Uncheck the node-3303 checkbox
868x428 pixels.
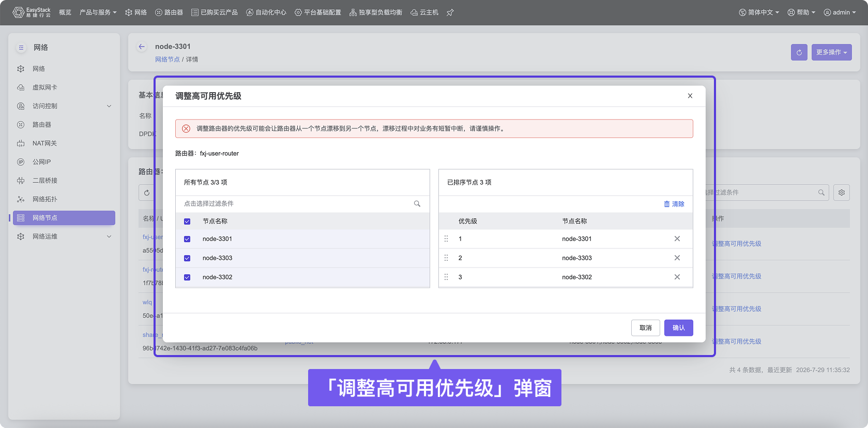pyautogui.click(x=187, y=258)
